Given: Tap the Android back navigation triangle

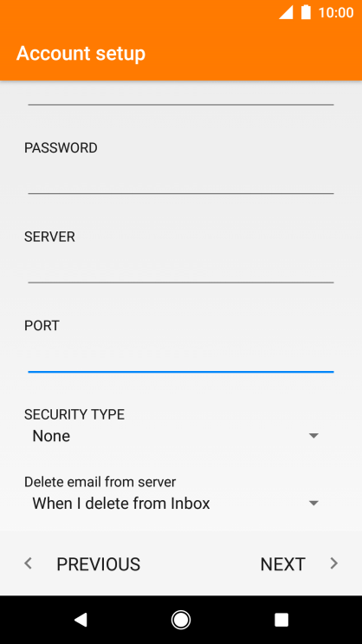Looking at the screenshot, I should (x=81, y=620).
